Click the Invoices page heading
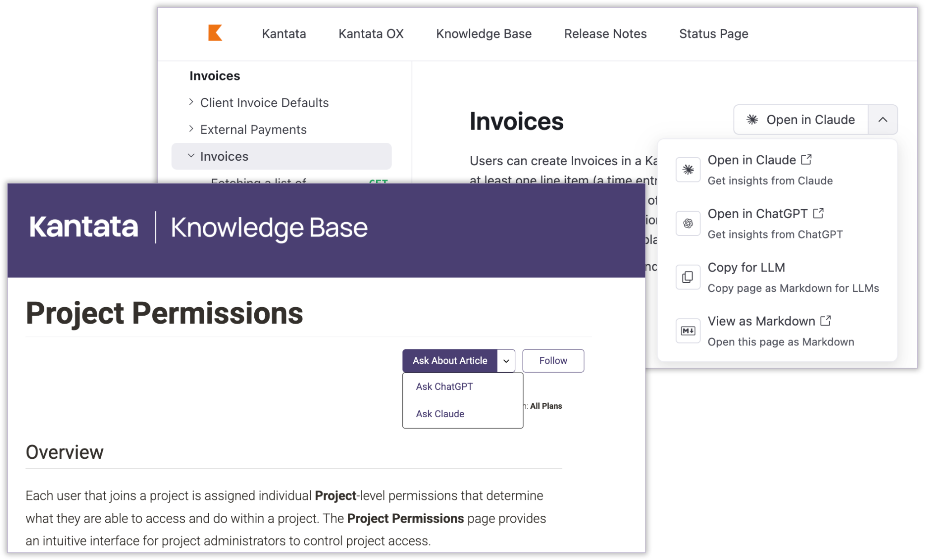The height and width of the screenshot is (560, 925). pos(517,121)
